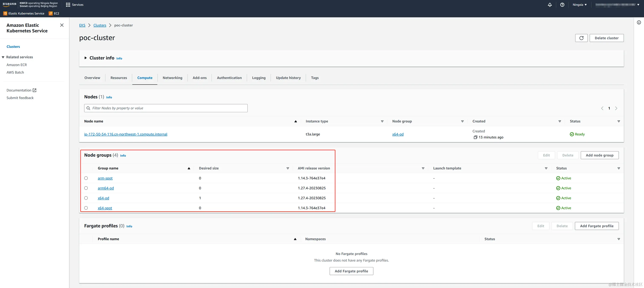
Task: Collapse the Related services sidebar group
Action: coord(3,57)
